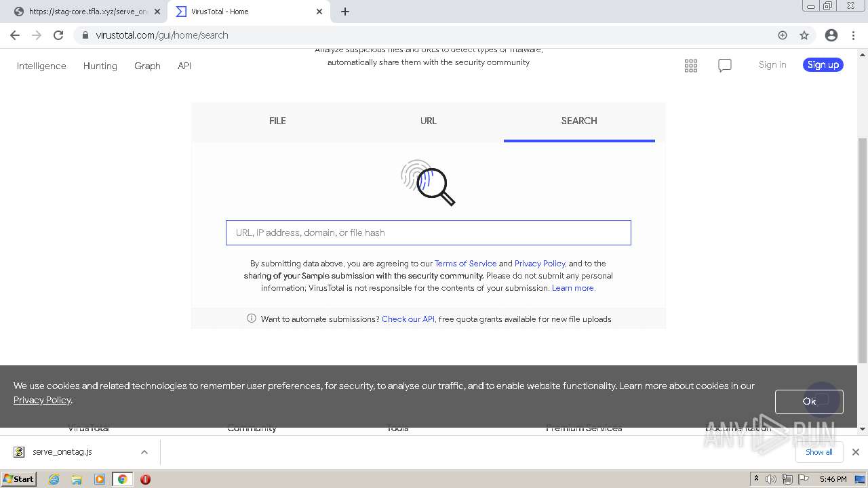Select the VirusTotal - Home tab
The height and width of the screenshot is (488, 868).
click(249, 12)
